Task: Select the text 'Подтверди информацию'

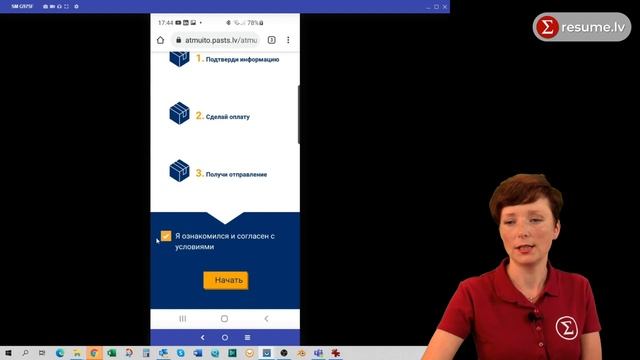Action: click(x=242, y=60)
